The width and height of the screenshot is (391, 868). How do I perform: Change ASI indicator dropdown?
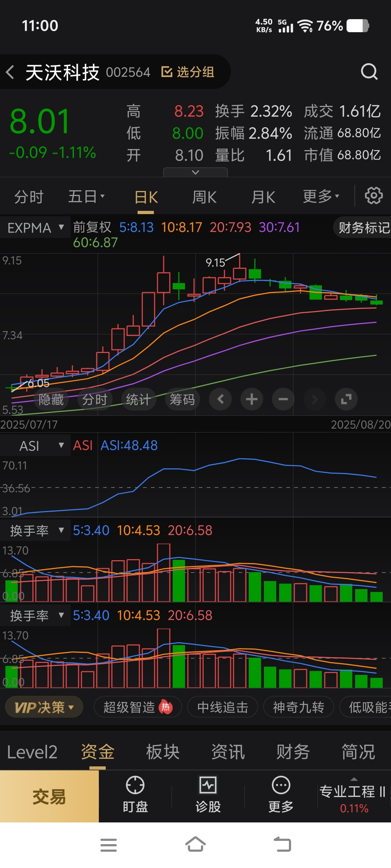click(x=35, y=446)
